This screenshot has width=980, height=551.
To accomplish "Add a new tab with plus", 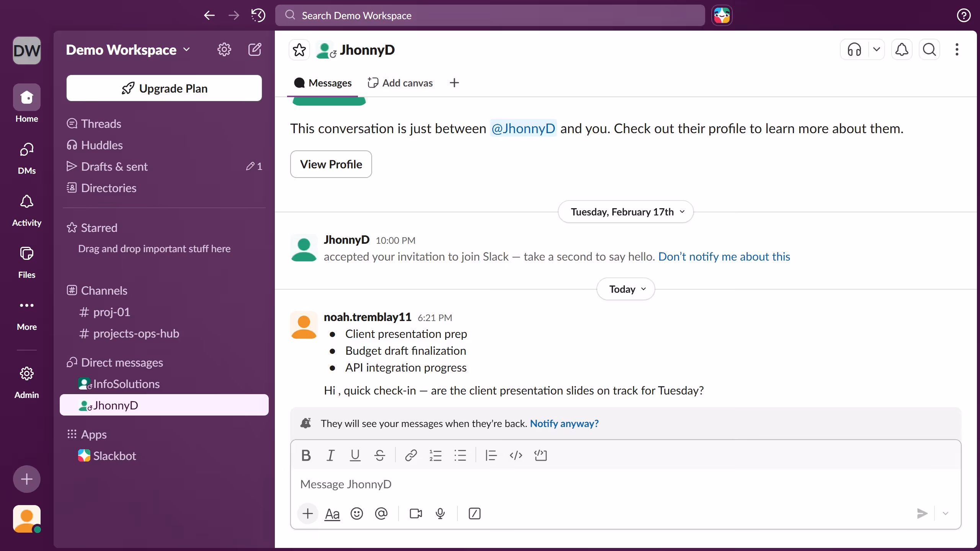I will click(x=454, y=83).
